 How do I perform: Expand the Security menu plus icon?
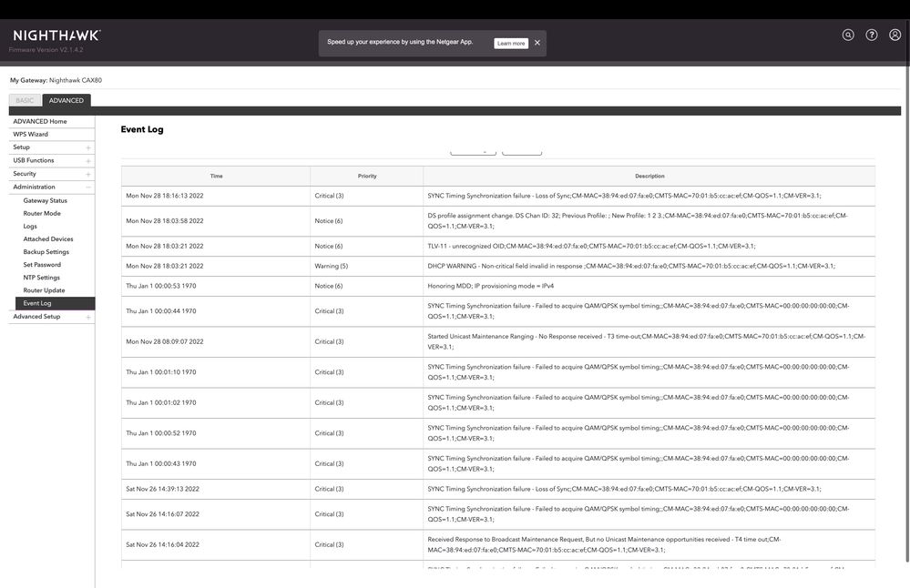tap(88, 174)
